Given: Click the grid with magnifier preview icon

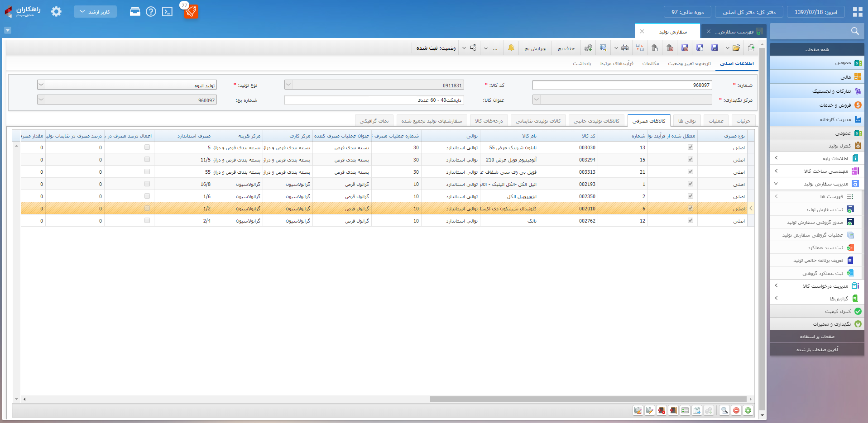Looking at the screenshot, I should point(603,48).
